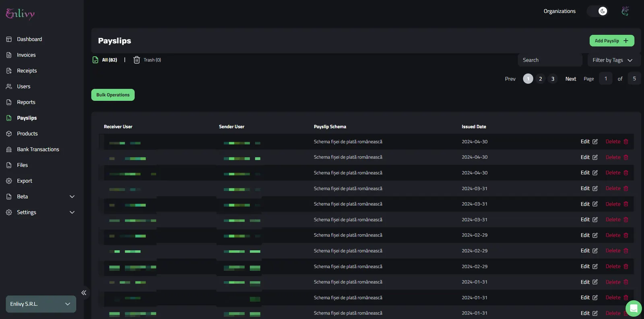
Task: Click Delete trash icon for first 2024-04-30 payslip
Action: click(x=626, y=141)
